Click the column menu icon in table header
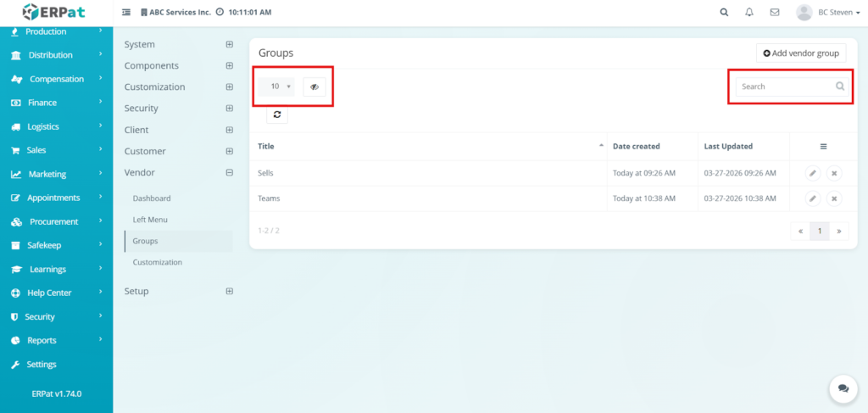Viewport: 868px width, 413px height. pyautogui.click(x=823, y=147)
